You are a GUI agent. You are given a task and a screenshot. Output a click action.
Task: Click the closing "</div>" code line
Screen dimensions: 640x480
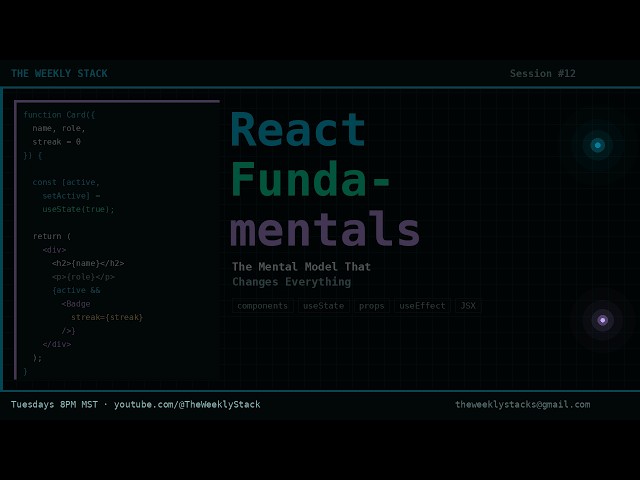tap(57, 344)
